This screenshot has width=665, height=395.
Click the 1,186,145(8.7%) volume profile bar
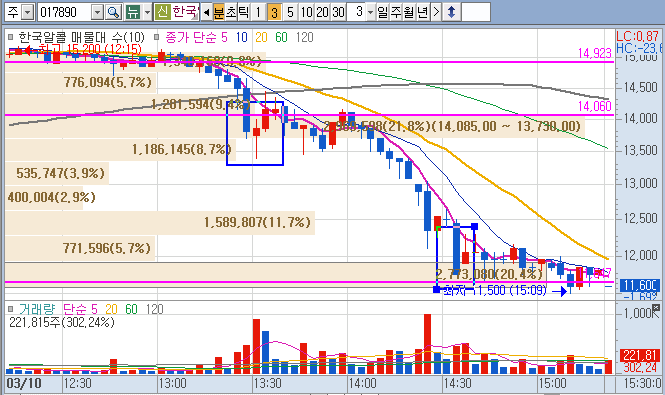(120, 149)
